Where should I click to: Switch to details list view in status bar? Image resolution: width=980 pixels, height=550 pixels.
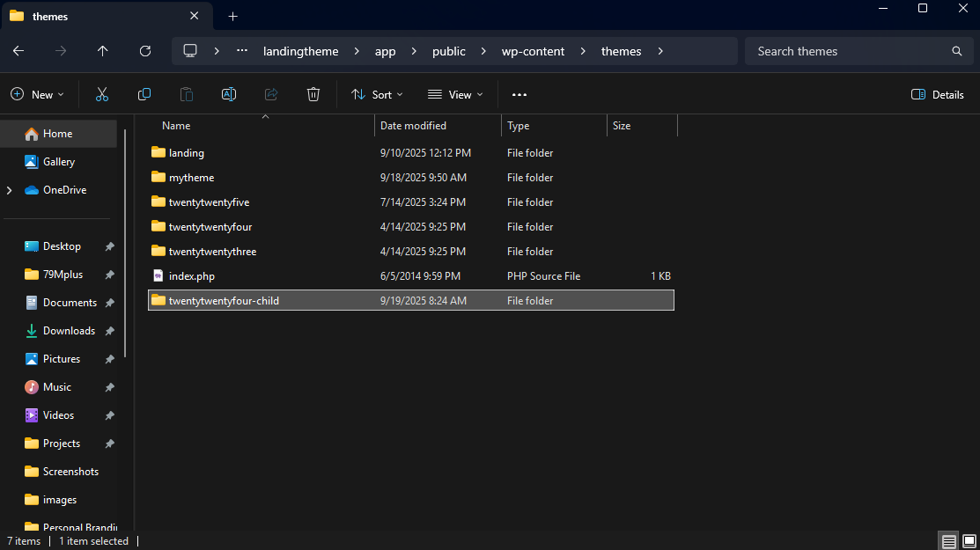[x=948, y=541]
